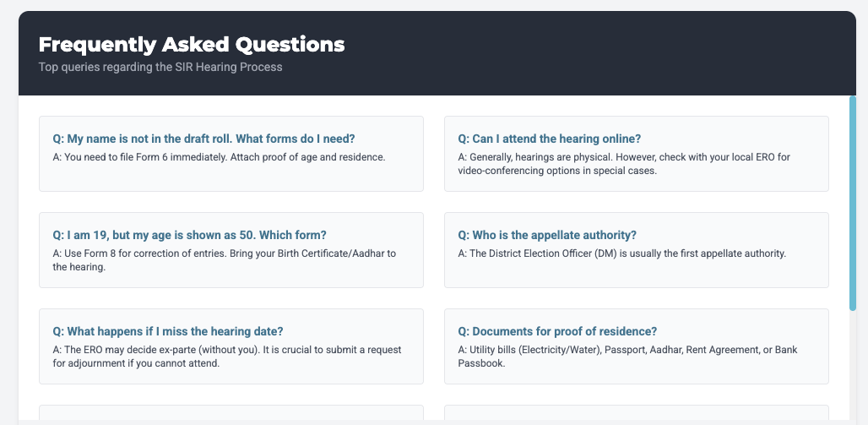Click the blue vertical scrollbar thumb
Image resolution: width=868 pixels, height=425 pixels.
point(853,203)
